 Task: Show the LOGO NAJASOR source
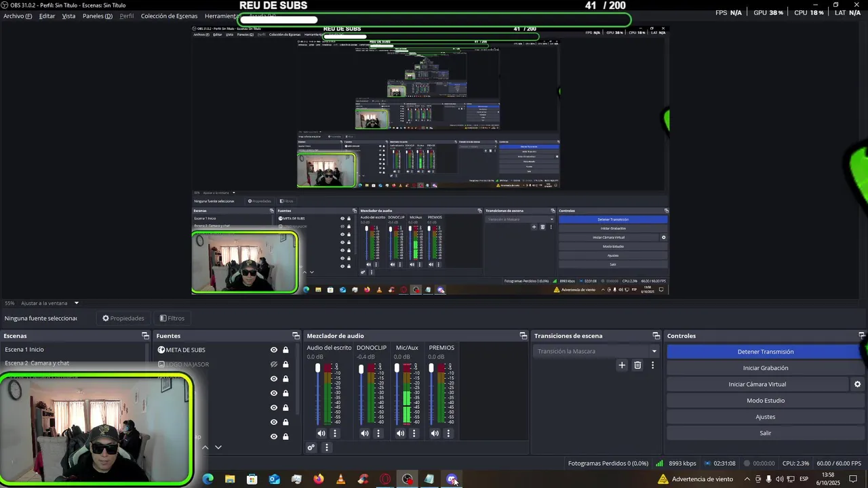[x=274, y=364]
